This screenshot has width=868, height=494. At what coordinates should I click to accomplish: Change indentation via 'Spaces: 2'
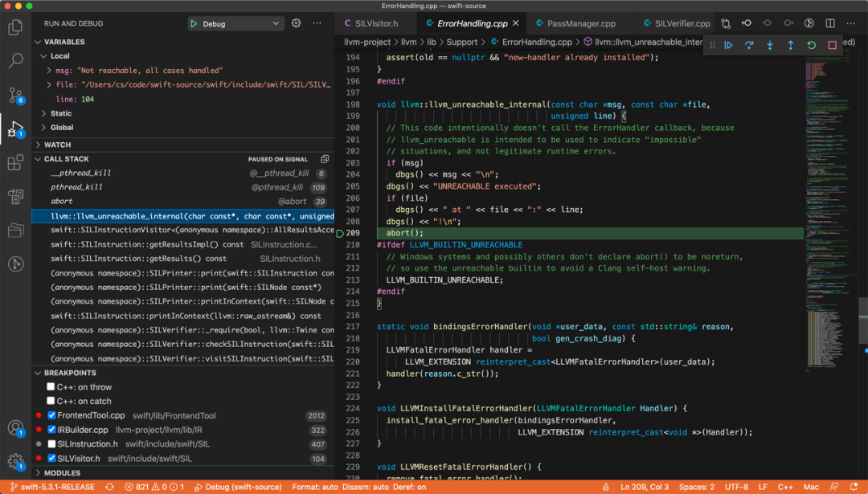pyautogui.click(x=696, y=487)
